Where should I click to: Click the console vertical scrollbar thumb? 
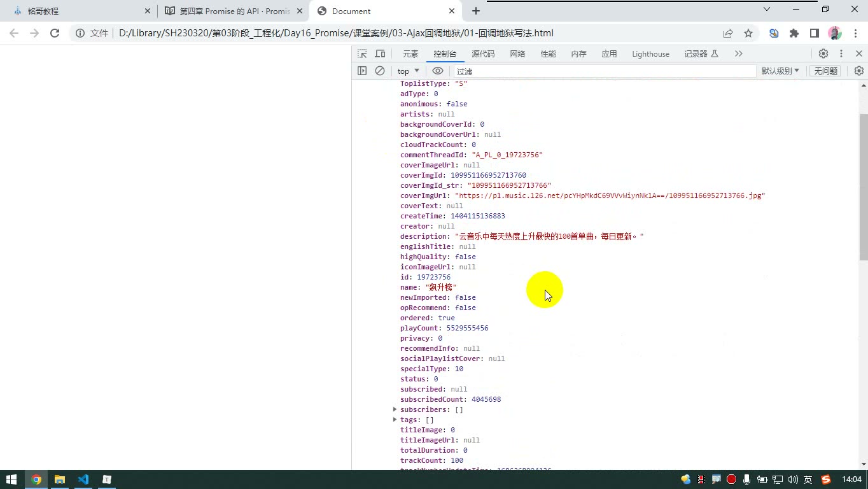(863, 187)
